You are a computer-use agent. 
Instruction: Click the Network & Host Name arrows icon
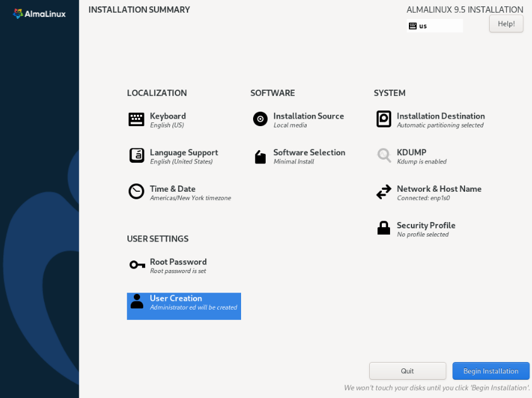coord(384,192)
